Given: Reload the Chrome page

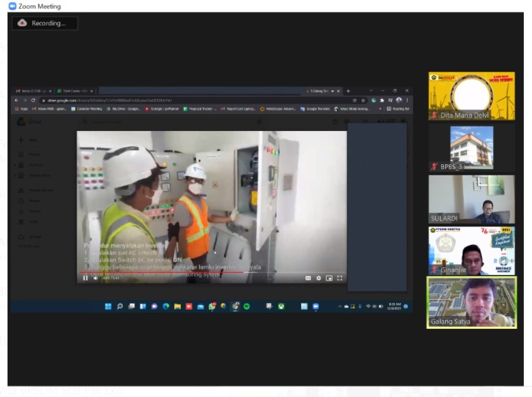Looking at the screenshot, I should 33,100.
